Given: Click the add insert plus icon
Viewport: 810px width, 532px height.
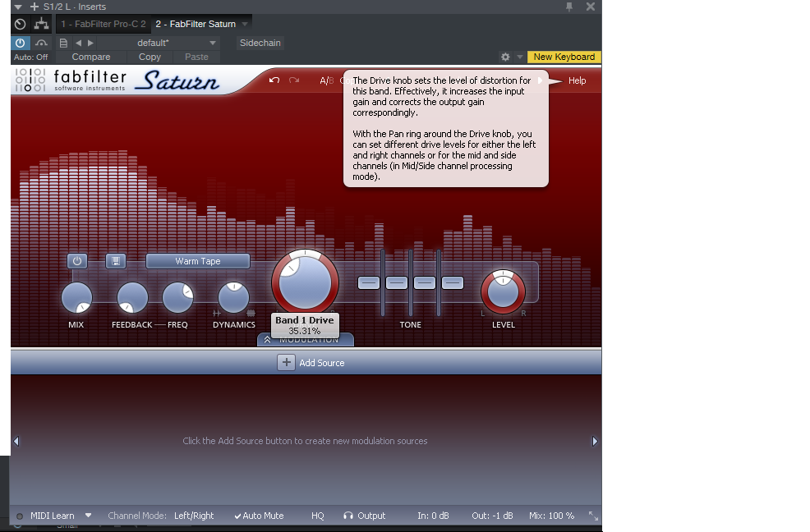Looking at the screenshot, I should pos(35,7).
